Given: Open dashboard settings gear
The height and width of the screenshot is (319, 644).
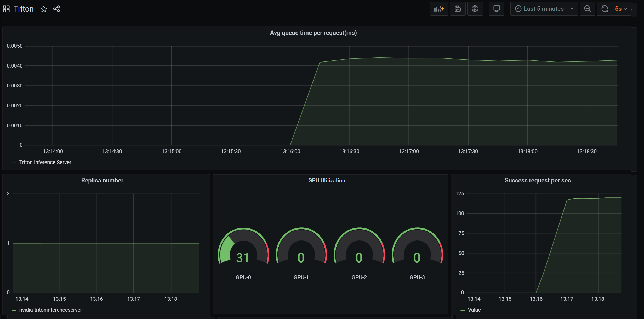Looking at the screenshot, I should click(475, 9).
